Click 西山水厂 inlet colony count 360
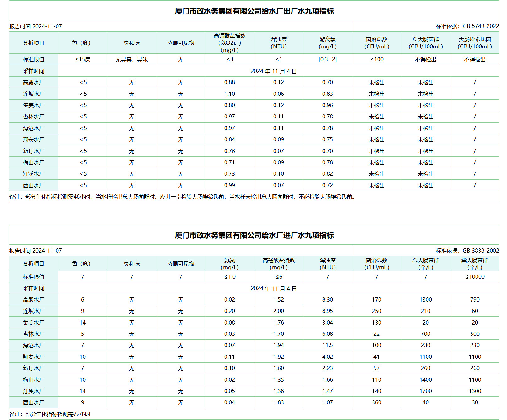The image size is (507, 420). click(x=377, y=402)
